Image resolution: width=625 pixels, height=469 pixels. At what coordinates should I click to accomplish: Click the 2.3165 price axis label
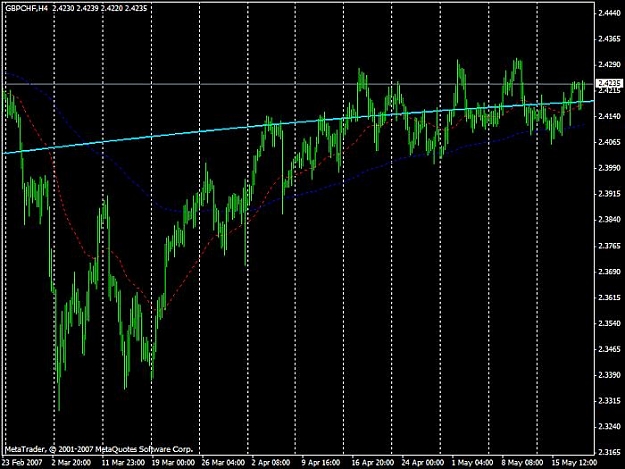click(609, 453)
